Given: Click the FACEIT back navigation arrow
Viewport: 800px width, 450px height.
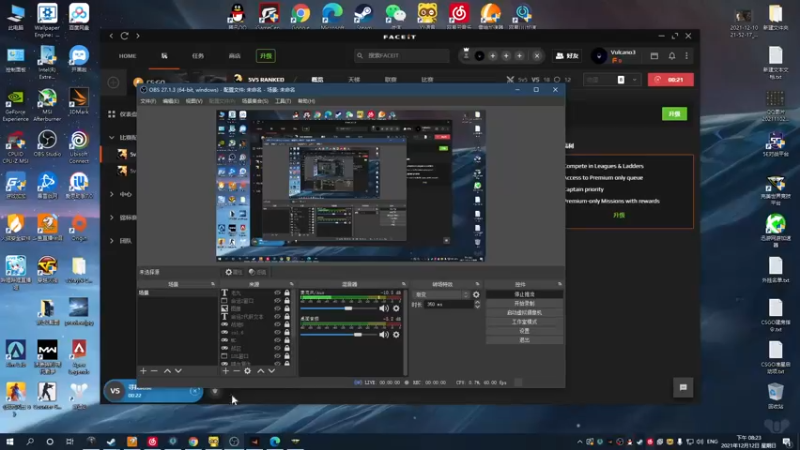Looking at the screenshot, I should tap(111, 36).
